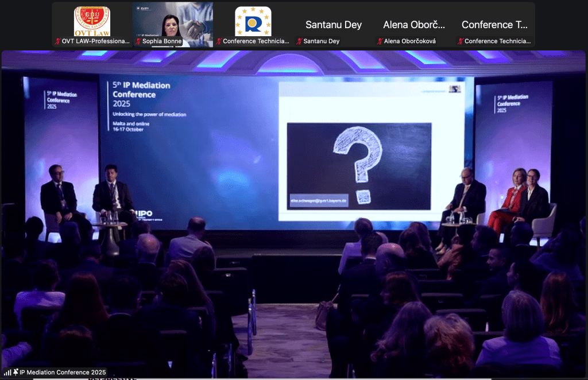Click the network signal strength icon
The width and height of the screenshot is (588, 380).
(x=7, y=373)
